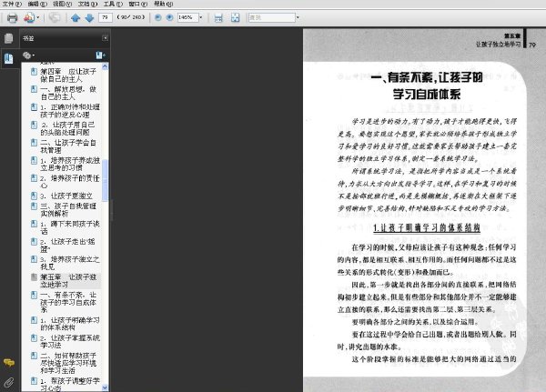546x392 pixels.
Task: Open bookmark 二、如何帮助孩子尽快适应学习环境和学习生活
Action: click(68, 363)
